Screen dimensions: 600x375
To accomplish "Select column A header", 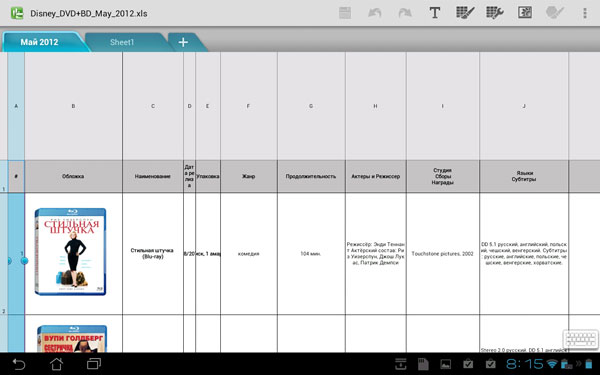I will click(x=16, y=106).
